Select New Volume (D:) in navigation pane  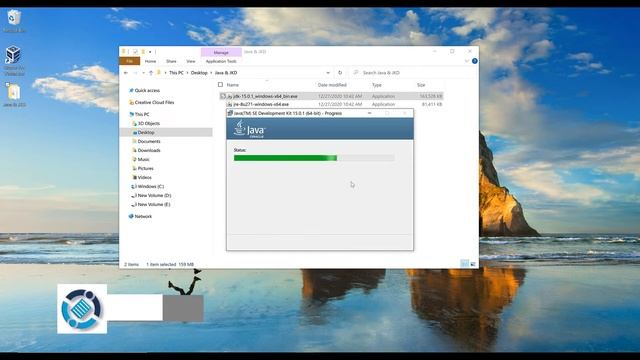[x=154, y=195]
